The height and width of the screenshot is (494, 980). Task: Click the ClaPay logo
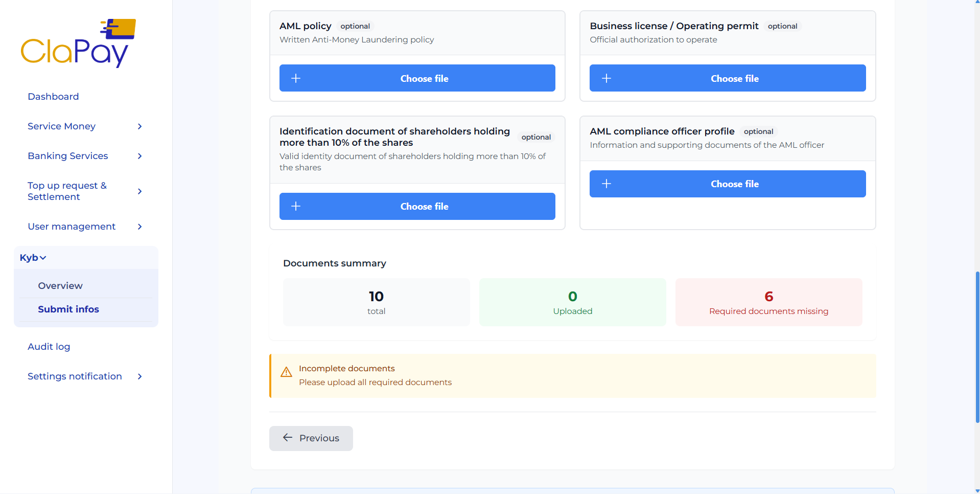pos(78,43)
